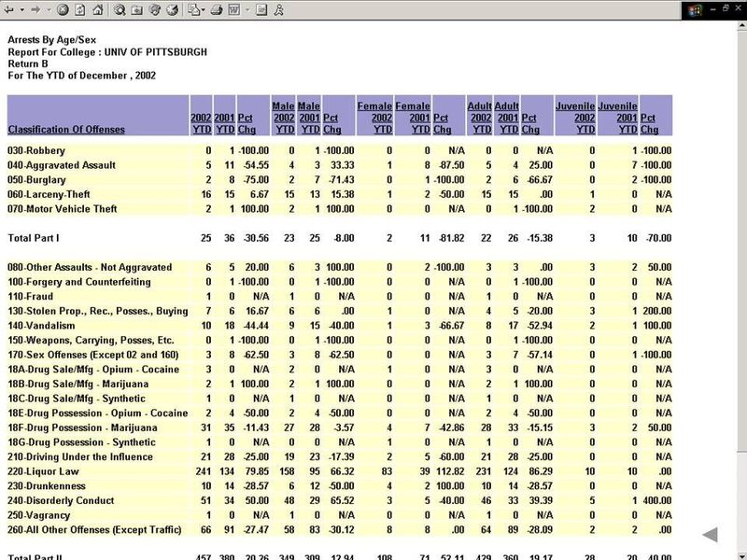747x560 pixels.
Task: Select the 050-Burglary row label
Action: click(36, 180)
